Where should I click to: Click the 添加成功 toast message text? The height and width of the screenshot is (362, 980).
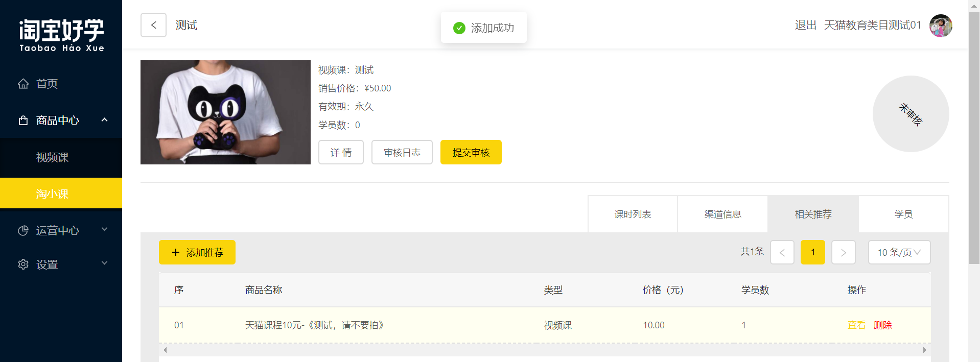pyautogui.click(x=493, y=28)
